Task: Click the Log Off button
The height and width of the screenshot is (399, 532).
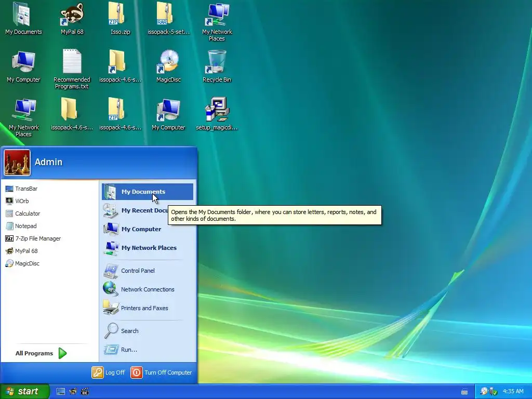Action: 109,373
